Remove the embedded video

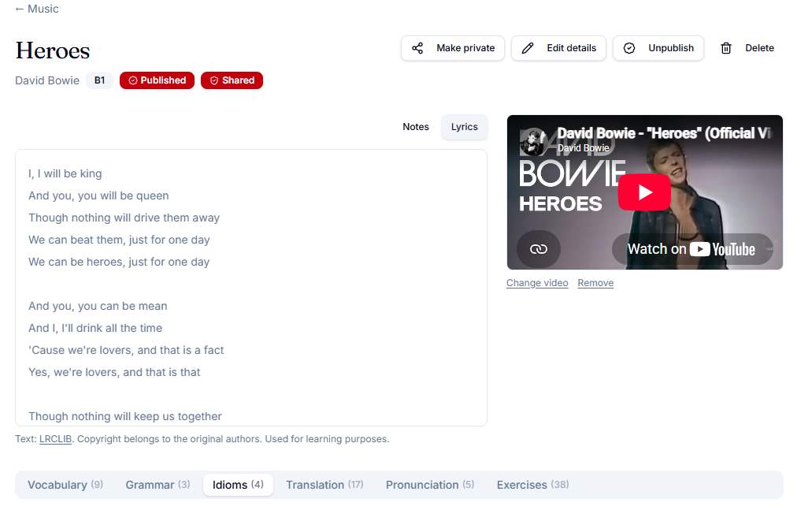pyautogui.click(x=595, y=283)
